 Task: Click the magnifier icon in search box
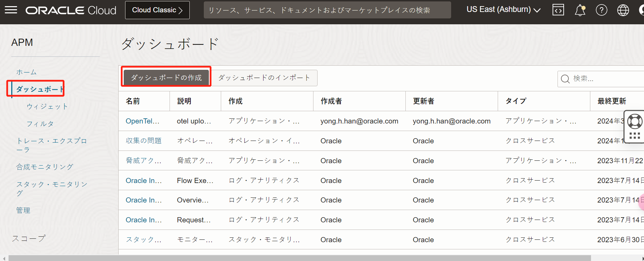pos(565,79)
